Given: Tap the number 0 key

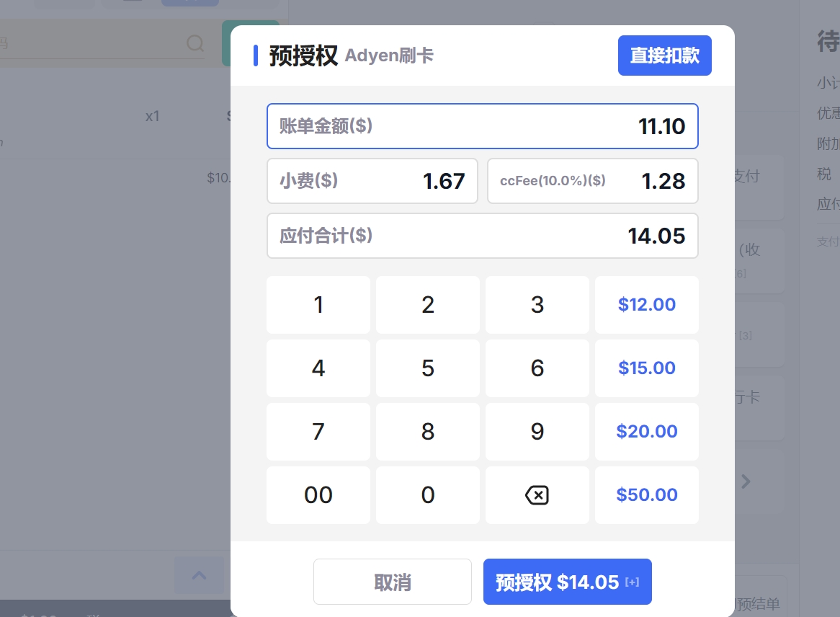Looking at the screenshot, I should tap(427, 495).
